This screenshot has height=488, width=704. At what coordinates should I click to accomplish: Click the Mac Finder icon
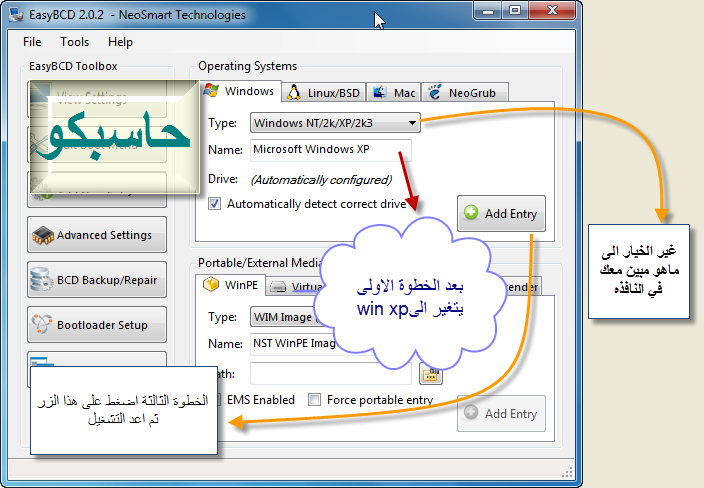coord(380,92)
